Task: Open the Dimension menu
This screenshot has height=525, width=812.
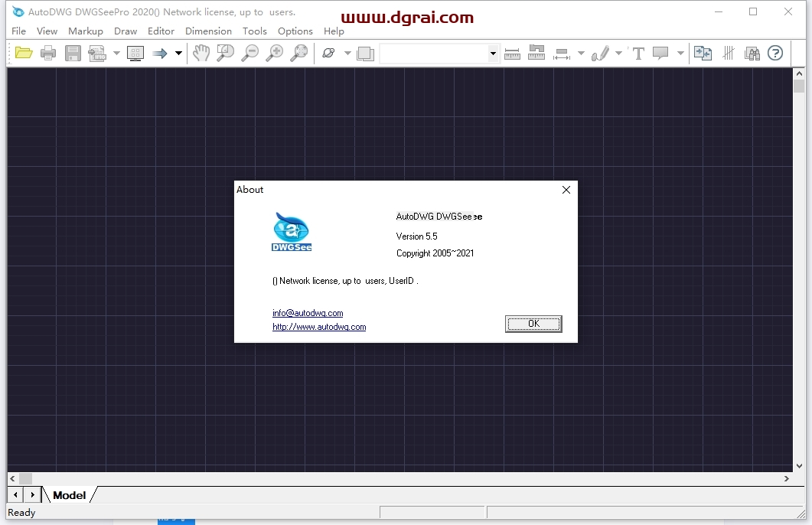Action: [208, 31]
